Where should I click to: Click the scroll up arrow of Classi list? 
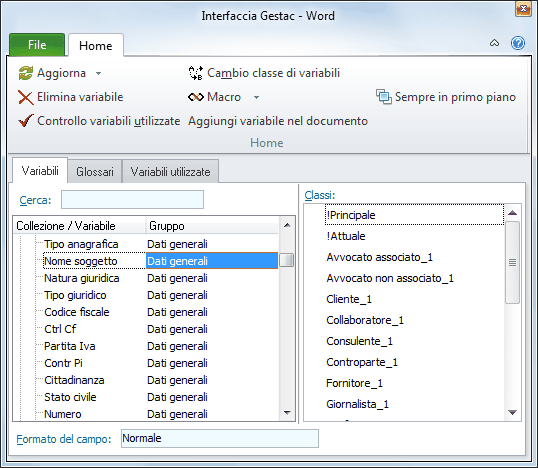click(513, 213)
